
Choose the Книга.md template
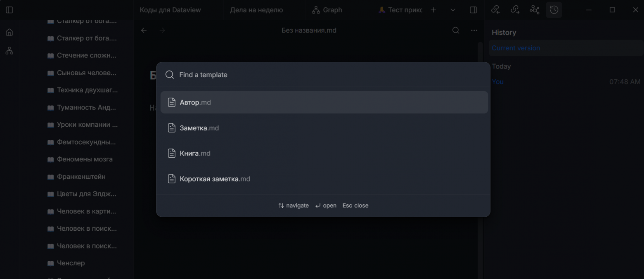[324, 153]
